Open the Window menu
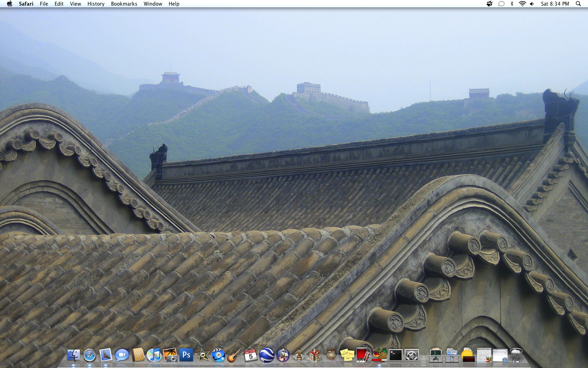 tap(153, 4)
